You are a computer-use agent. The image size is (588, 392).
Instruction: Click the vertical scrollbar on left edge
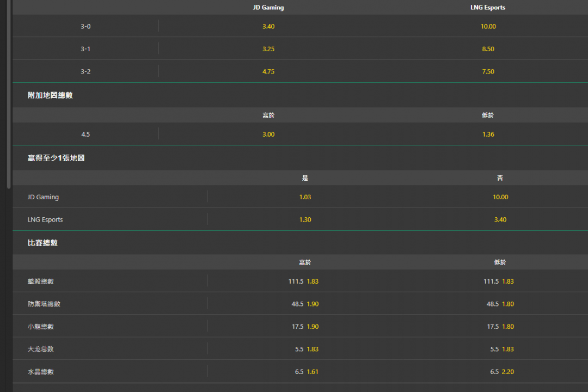click(x=9, y=94)
